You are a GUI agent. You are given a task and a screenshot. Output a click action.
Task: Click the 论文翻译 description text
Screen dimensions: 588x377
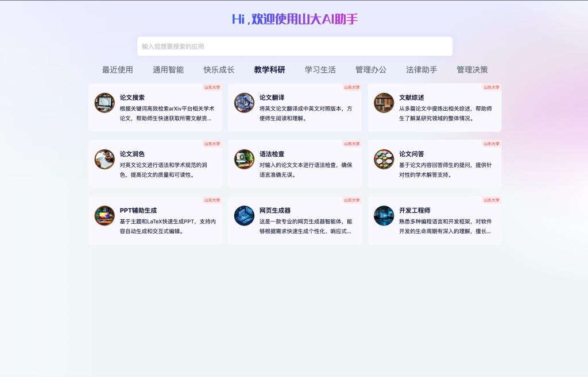306,114
